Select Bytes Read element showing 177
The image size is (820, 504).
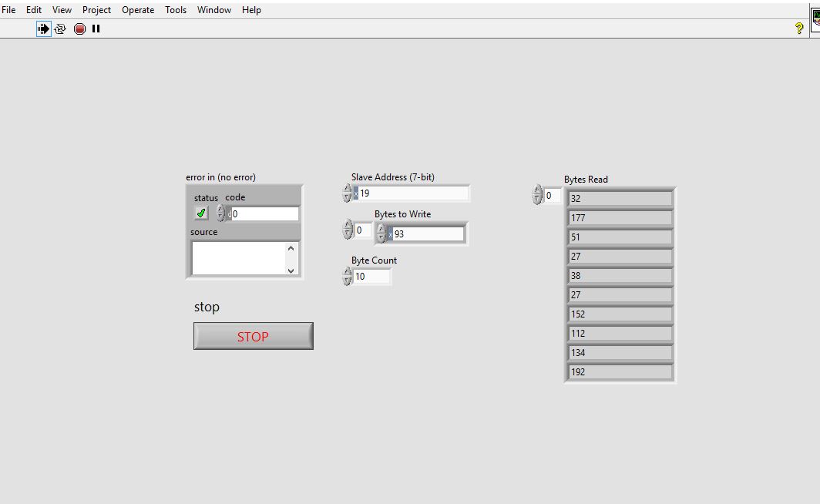click(x=620, y=218)
